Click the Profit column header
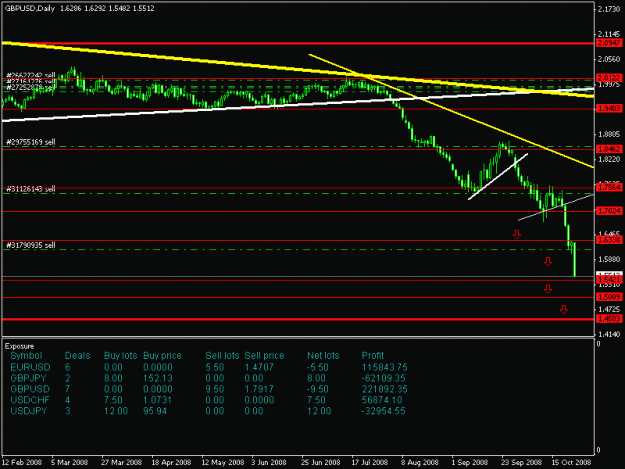This screenshot has height=469, width=625. [x=372, y=355]
